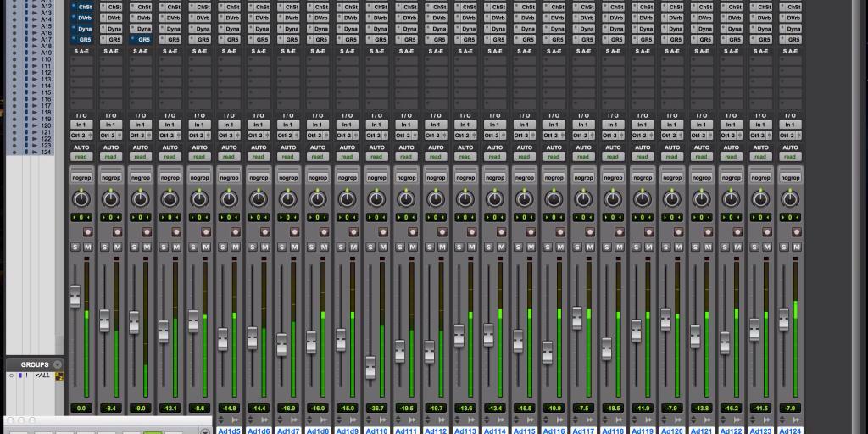Viewport: 868px width, 434px height.
Task: Open the GR5 insert on track Ad118
Action: (x=614, y=39)
